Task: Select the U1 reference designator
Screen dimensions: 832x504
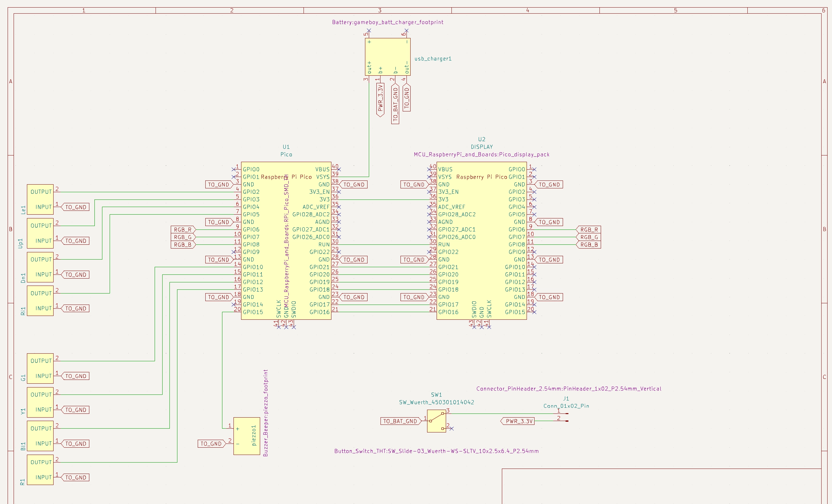Action: coord(286,147)
